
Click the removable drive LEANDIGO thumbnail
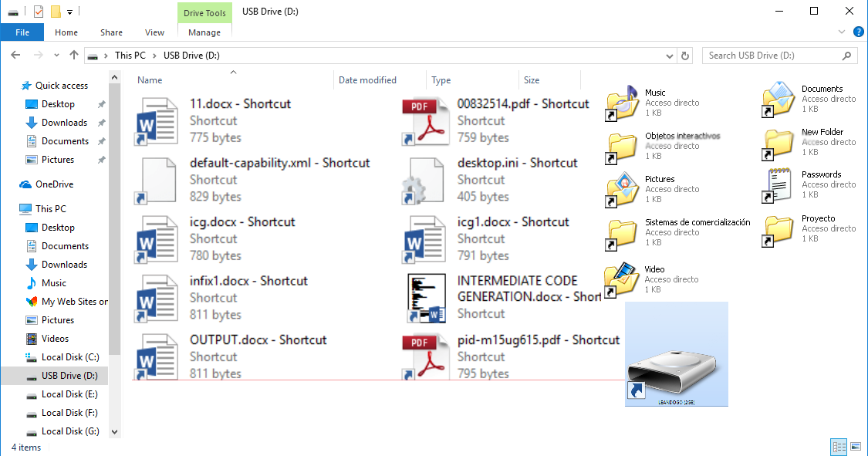[676, 354]
